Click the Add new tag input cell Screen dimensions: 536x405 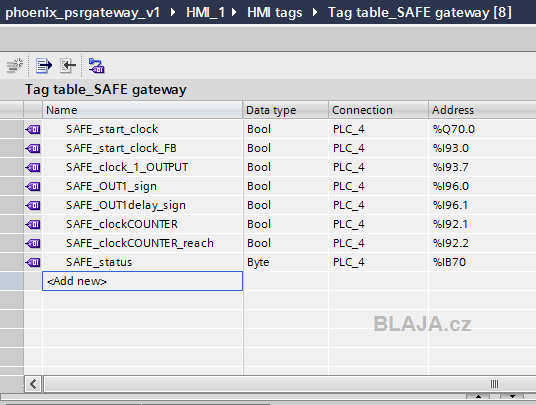pos(143,281)
